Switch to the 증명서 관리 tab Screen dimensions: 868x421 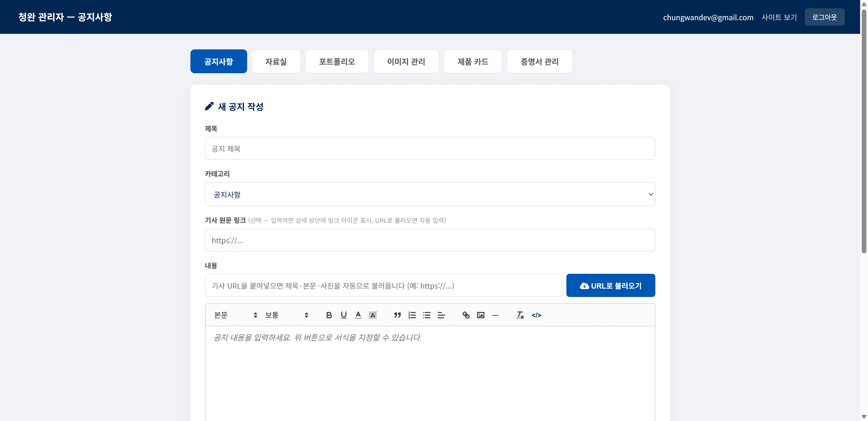(540, 61)
